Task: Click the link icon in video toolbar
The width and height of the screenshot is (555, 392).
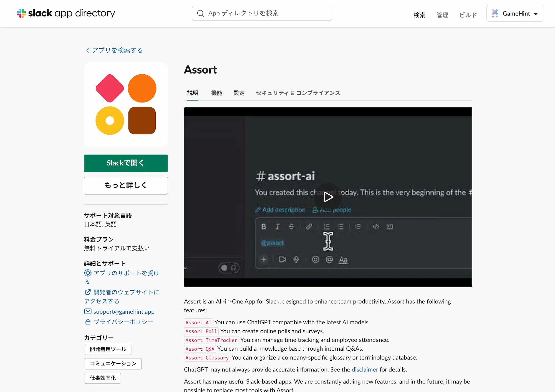Action: 309,227
